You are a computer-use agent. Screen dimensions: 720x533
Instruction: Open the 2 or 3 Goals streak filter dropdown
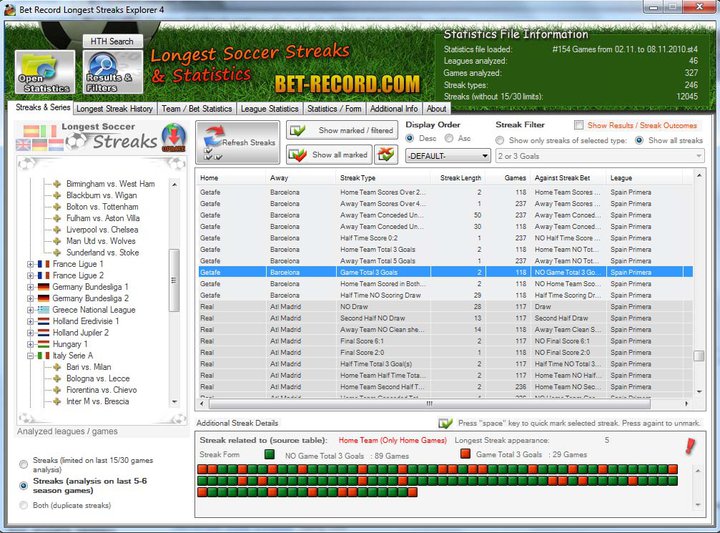(x=599, y=156)
